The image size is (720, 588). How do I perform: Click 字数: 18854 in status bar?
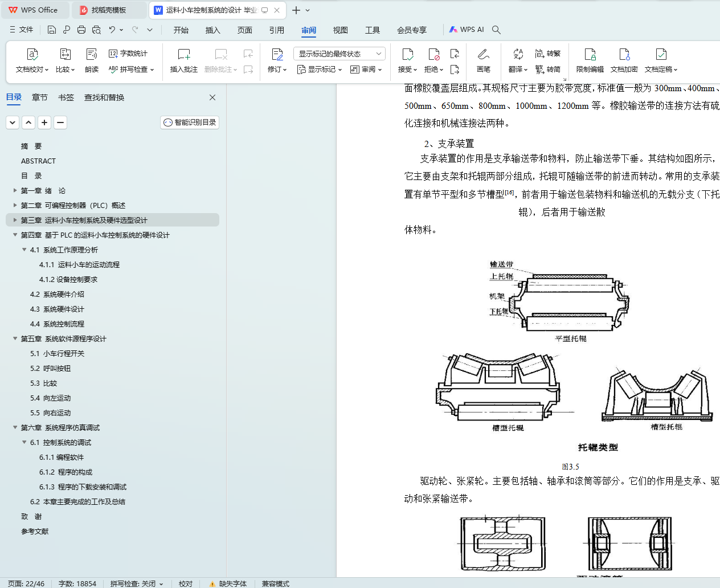point(77,583)
